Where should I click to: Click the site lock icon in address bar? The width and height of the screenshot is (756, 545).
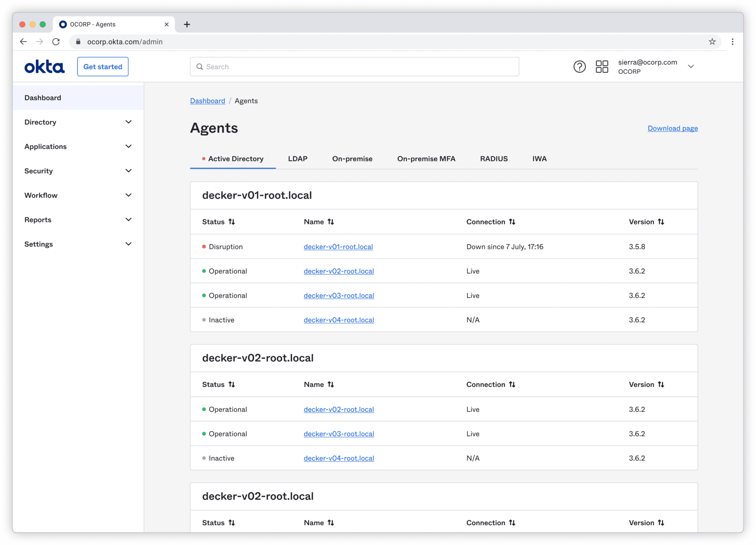click(78, 41)
